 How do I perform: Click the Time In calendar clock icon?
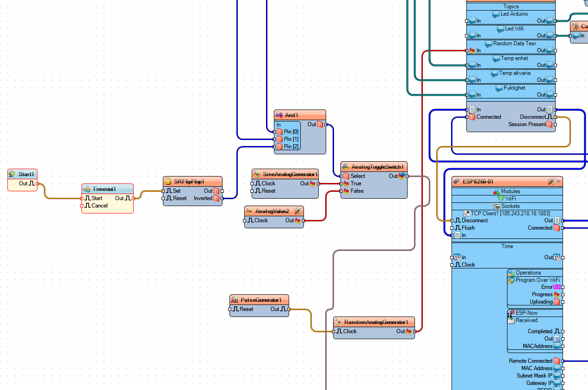click(458, 257)
